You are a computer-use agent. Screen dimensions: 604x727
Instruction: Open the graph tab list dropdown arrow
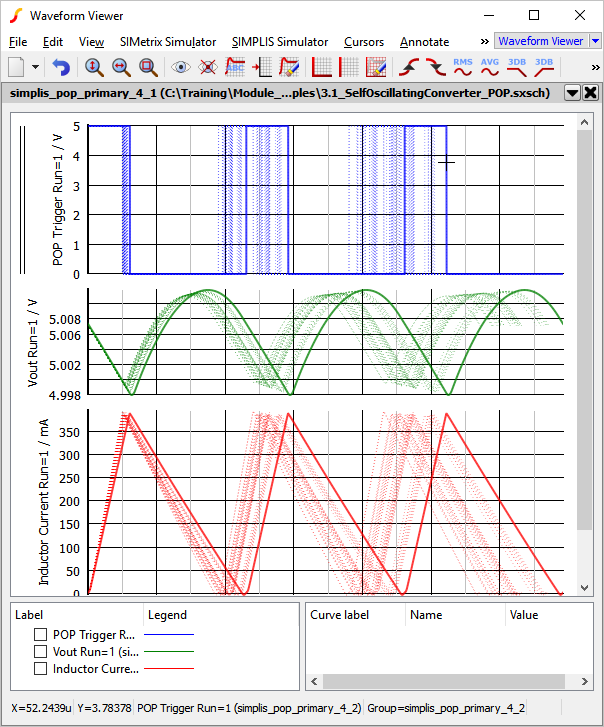572,93
